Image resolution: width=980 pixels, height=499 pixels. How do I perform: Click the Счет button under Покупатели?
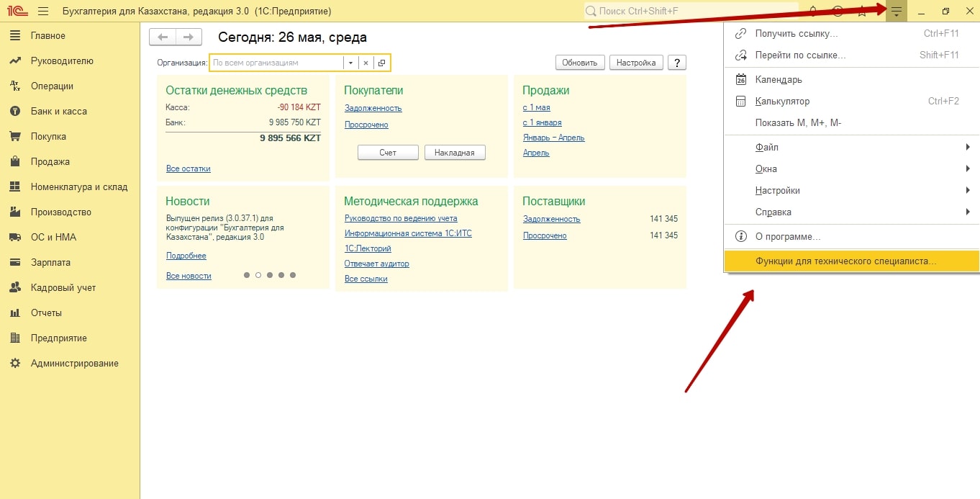click(x=388, y=153)
